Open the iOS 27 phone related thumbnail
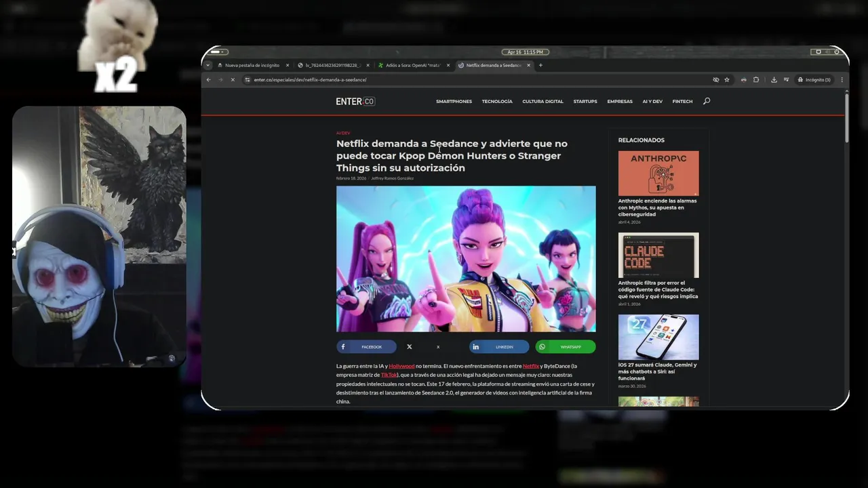This screenshot has width=868, height=488. point(658,337)
